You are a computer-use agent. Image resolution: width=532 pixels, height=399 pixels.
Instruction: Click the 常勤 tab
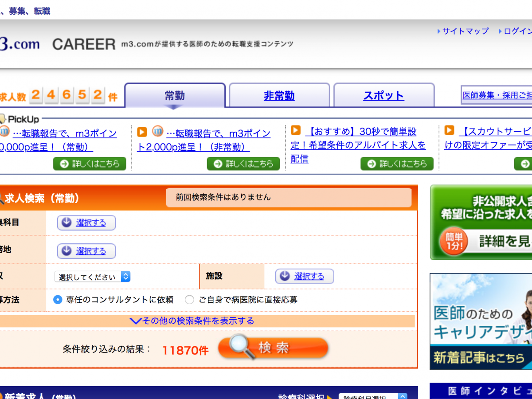(x=175, y=96)
